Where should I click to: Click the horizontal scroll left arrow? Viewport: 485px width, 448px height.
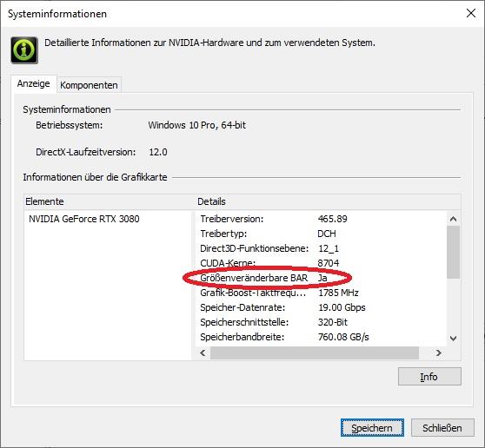pos(203,352)
